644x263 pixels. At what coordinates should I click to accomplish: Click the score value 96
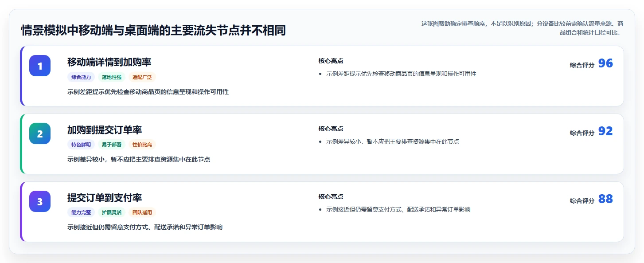pyautogui.click(x=605, y=63)
